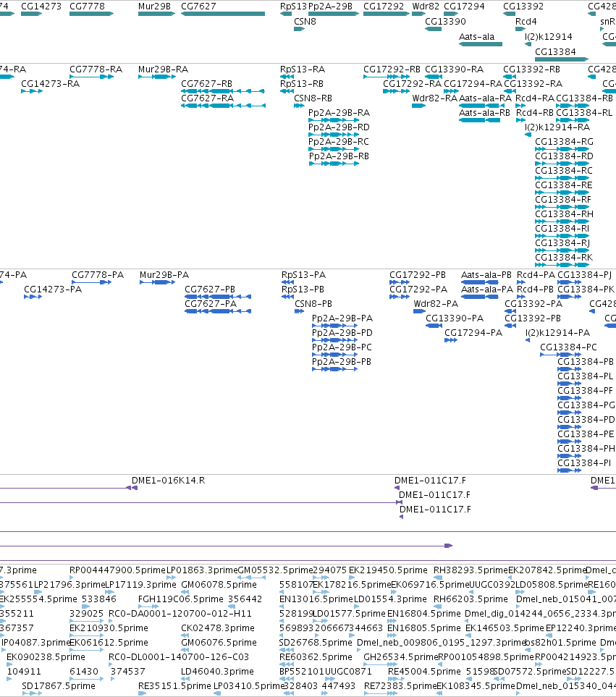Click the CSN8 gene label
The width and height of the screenshot is (616, 697).
(305, 21)
